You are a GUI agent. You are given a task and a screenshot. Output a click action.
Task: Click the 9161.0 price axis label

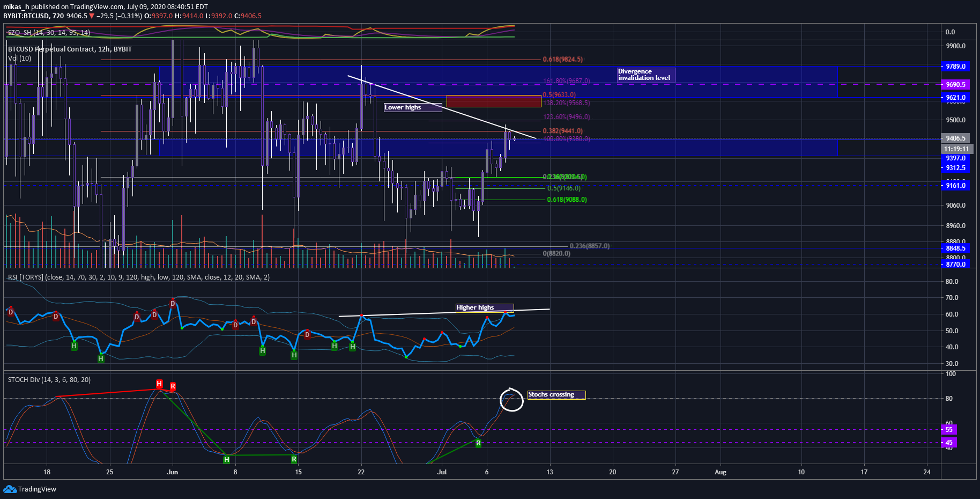point(955,186)
